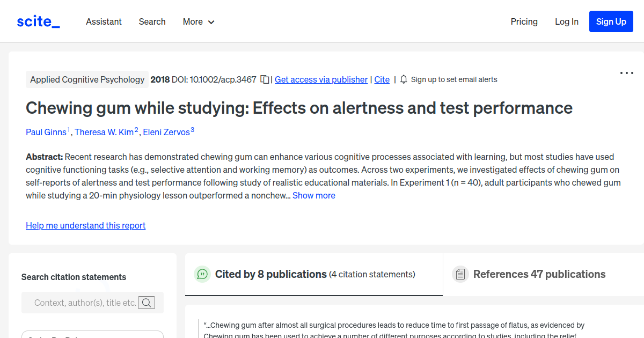644x338 pixels.
Task: Click the magnifying glass in search box
Action: (x=147, y=303)
